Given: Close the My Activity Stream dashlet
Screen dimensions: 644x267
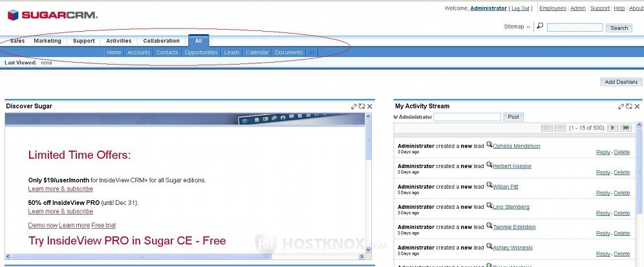Looking at the screenshot, I should pyautogui.click(x=637, y=107).
